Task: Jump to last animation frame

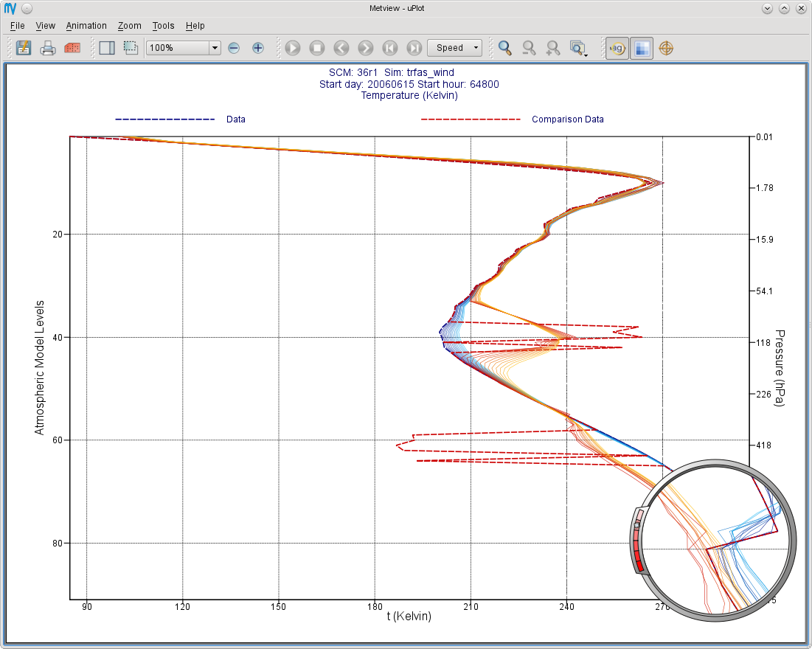Action: [414, 48]
